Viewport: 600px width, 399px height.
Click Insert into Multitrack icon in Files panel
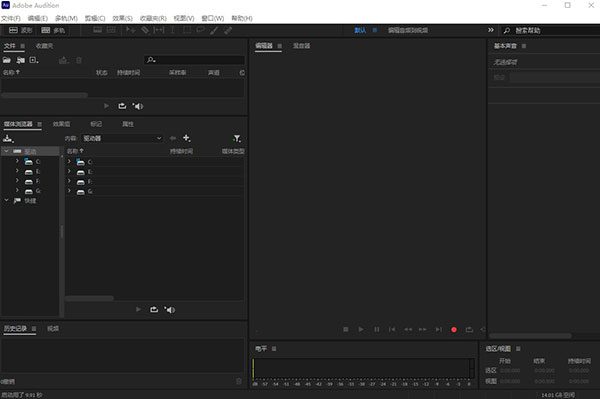click(x=63, y=60)
